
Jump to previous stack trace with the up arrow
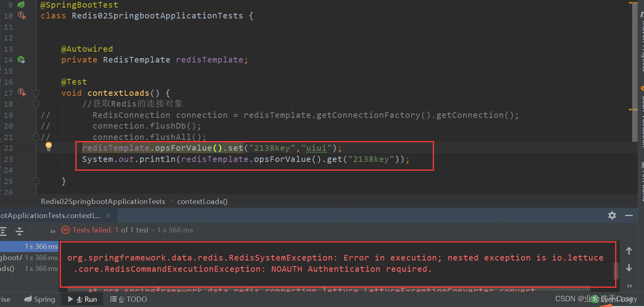[629, 251]
